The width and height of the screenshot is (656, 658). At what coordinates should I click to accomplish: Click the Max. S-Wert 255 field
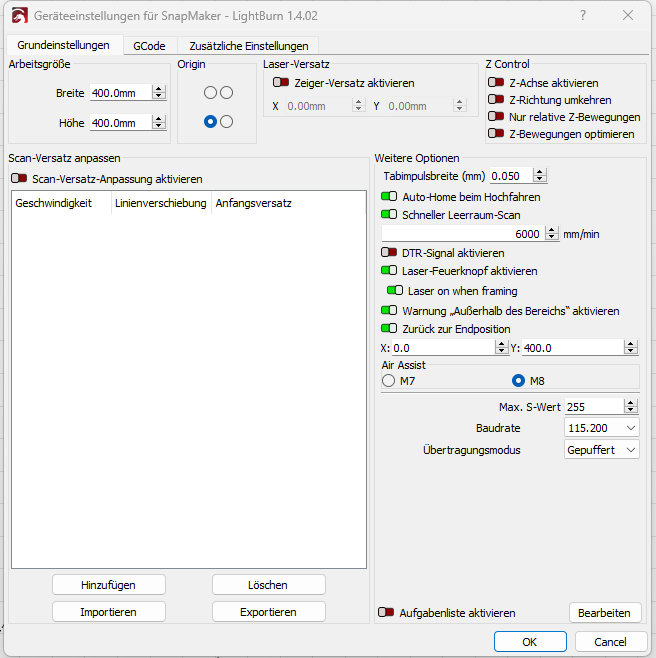pos(594,406)
